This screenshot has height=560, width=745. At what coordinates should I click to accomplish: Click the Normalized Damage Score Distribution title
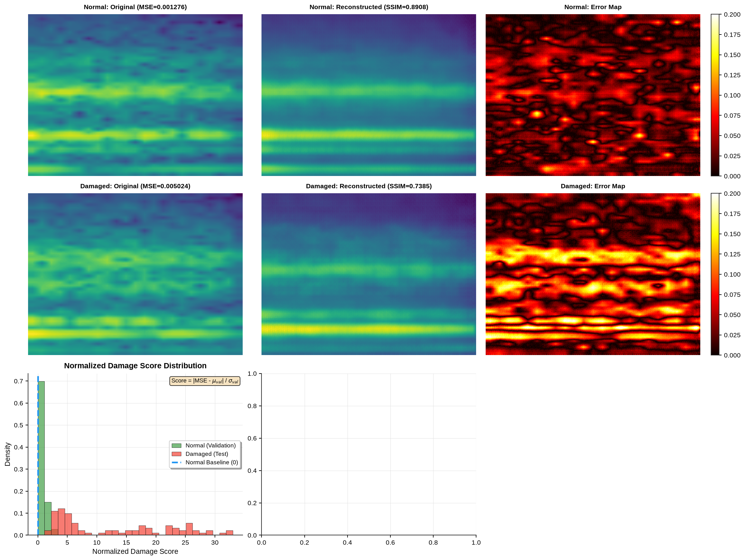(135, 366)
